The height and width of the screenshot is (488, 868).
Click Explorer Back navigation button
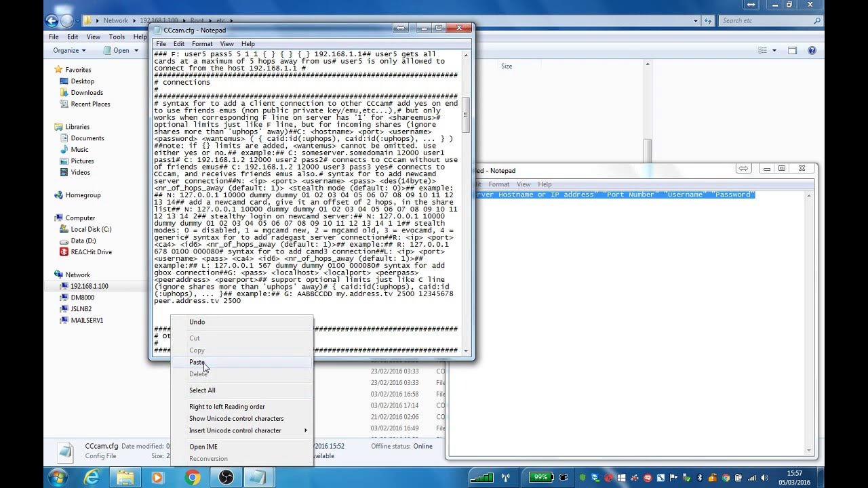52,20
